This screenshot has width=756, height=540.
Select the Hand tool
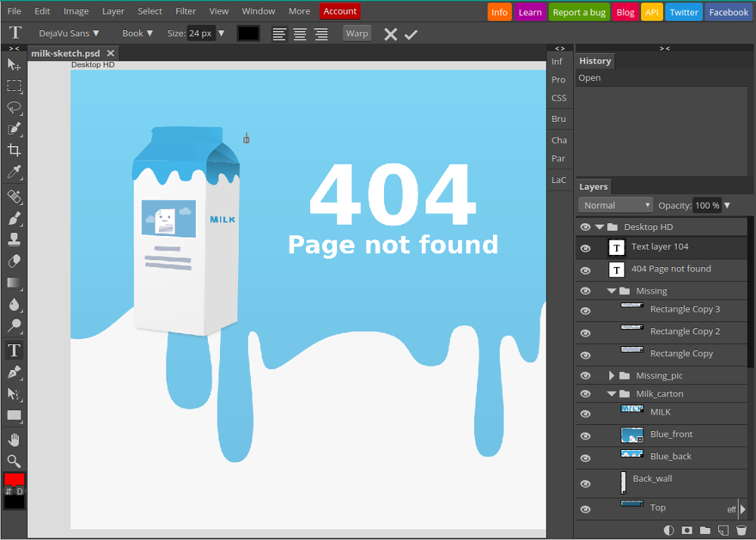click(x=14, y=439)
